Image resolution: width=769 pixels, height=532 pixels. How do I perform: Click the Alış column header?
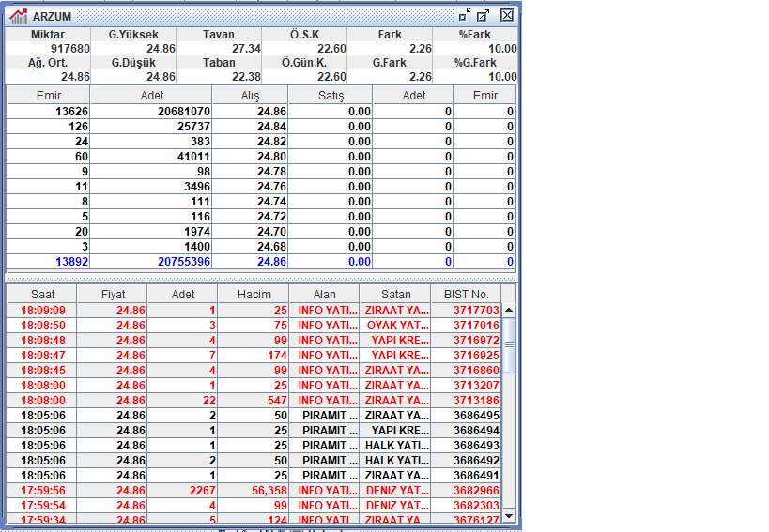click(250, 96)
